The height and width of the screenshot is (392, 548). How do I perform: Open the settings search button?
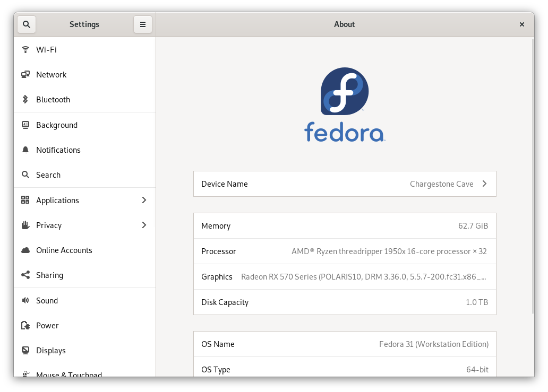pyautogui.click(x=27, y=24)
